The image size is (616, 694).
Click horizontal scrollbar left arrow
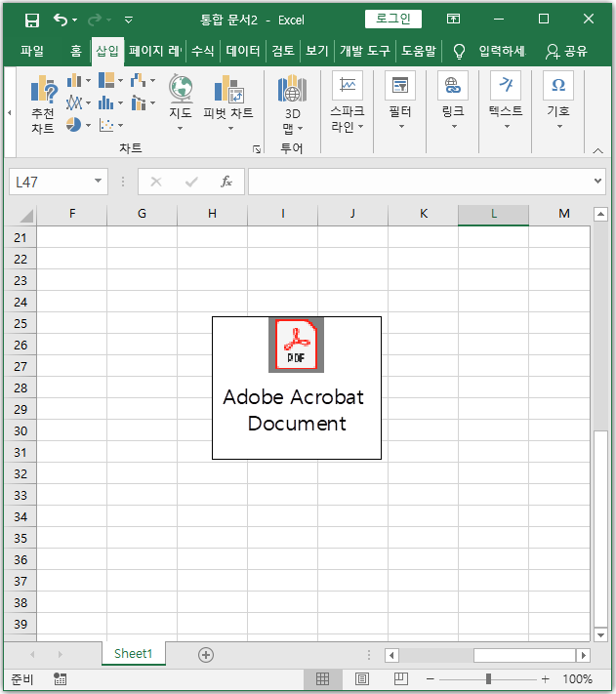[x=391, y=655]
